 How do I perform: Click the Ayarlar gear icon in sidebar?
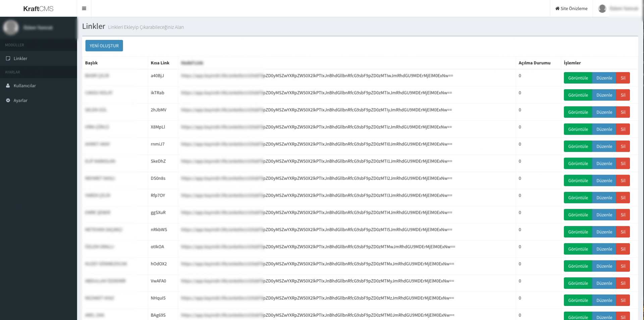coord(8,100)
